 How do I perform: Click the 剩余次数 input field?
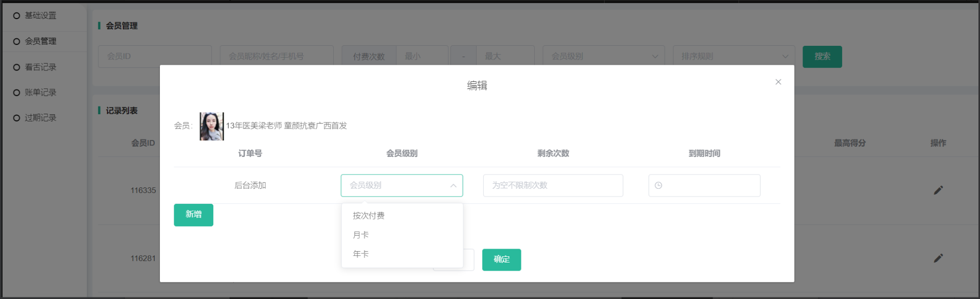553,185
